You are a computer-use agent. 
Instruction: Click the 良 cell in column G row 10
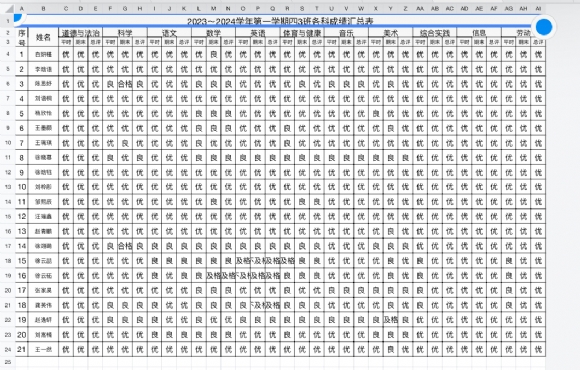125,143
